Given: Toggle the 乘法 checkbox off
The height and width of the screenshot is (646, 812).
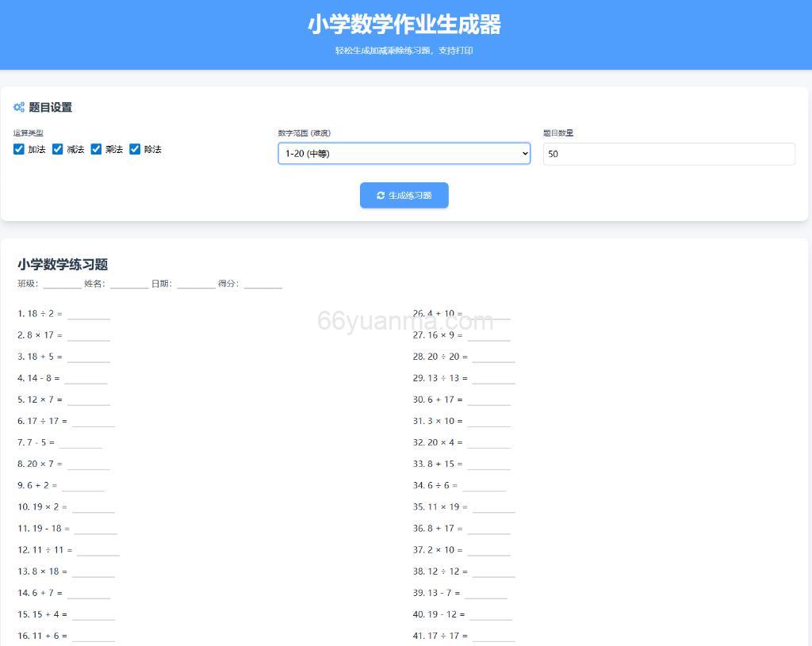Looking at the screenshot, I should [96, 149].
